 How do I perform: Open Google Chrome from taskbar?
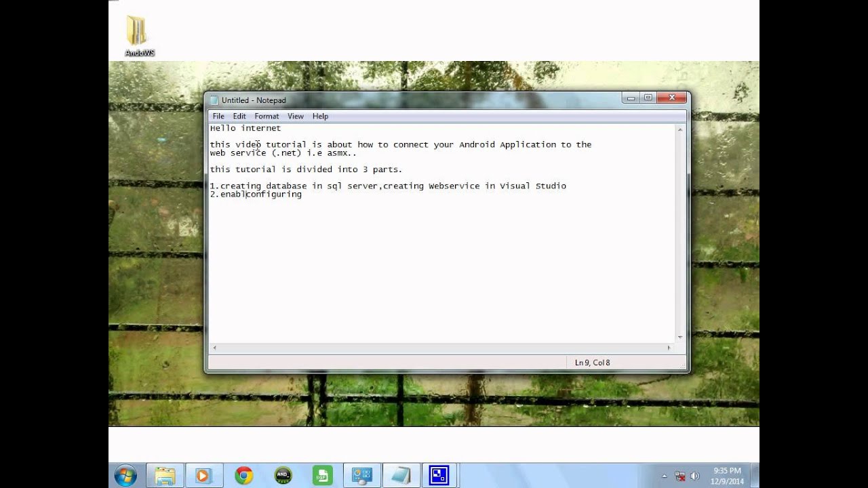tap(243, 476)
